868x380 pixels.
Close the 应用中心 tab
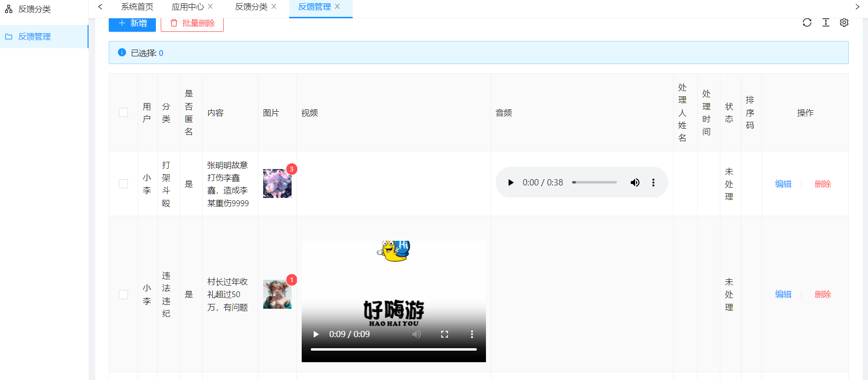tap(210, 7)
